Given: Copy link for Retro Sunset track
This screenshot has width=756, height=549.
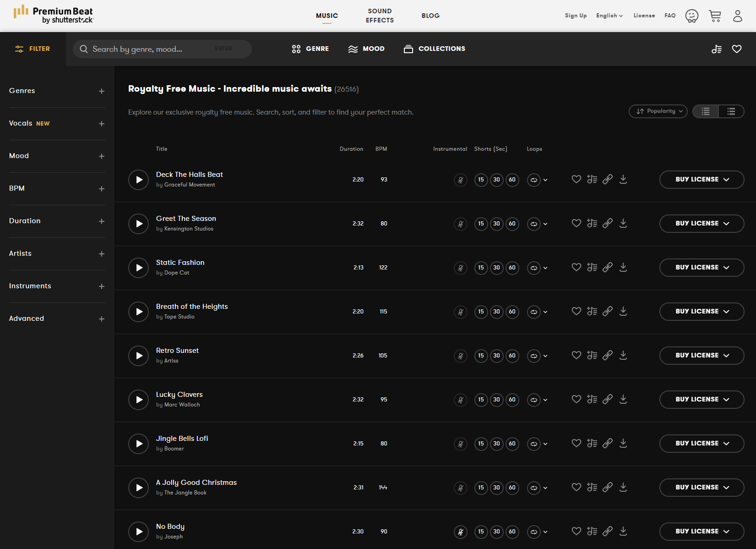Looking at the screenshot, I should [x=608, y=355].
